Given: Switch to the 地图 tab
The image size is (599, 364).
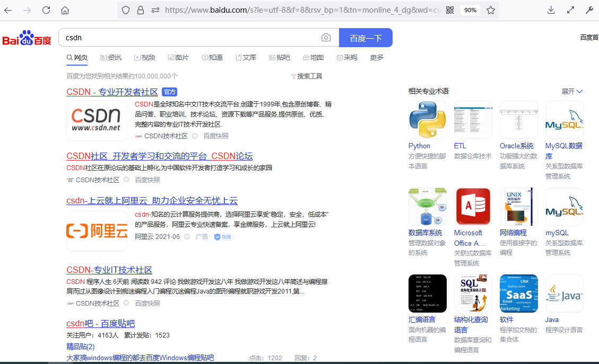Looking at the screenshot, I should pos(313,58).
